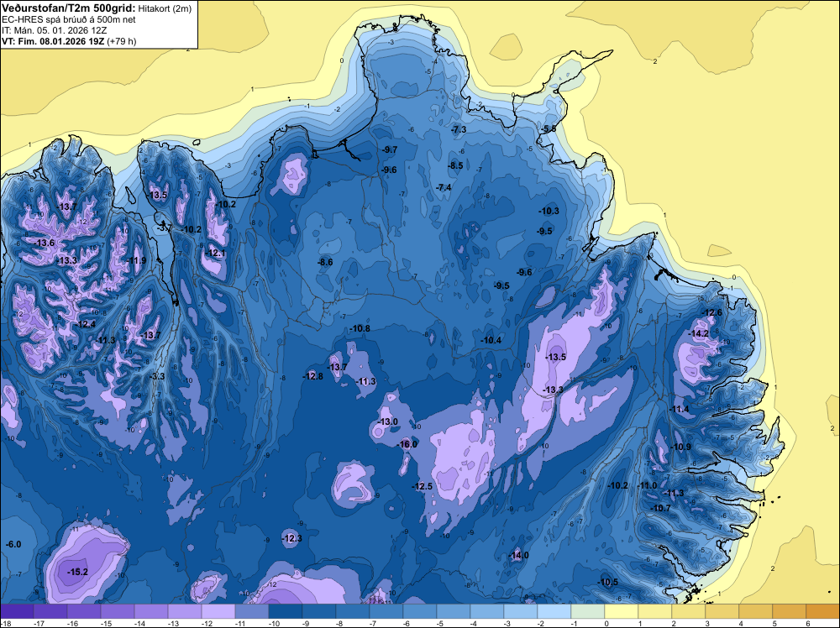The height and width of the screenshot is (628, 840).
Task: Click the -6.0 temperature label
Action: point(13,545)
